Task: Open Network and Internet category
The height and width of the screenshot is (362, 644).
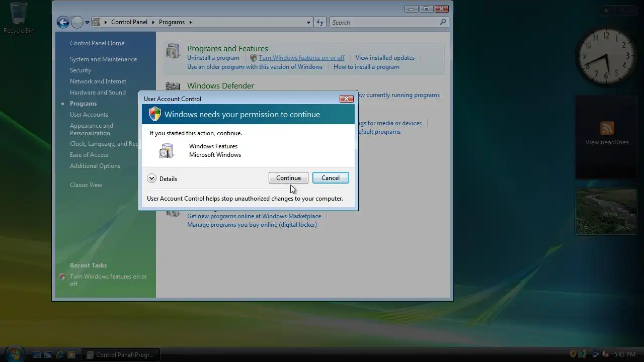Action: tap(98, 81)
